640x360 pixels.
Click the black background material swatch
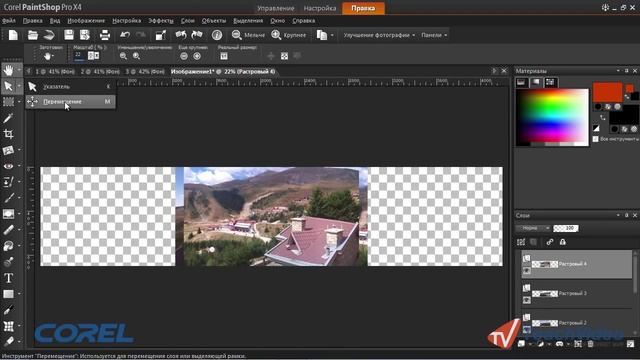tap(624, 115)
